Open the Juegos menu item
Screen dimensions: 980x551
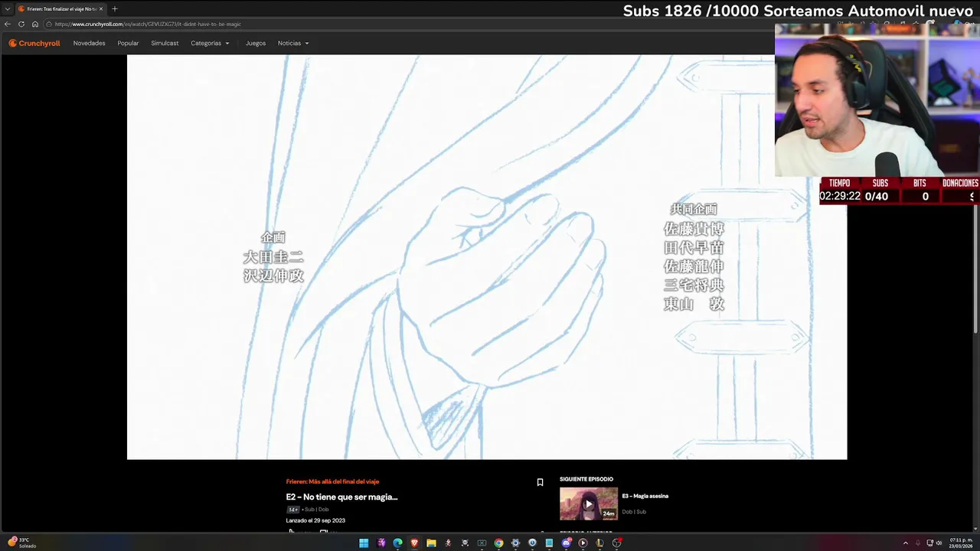[256, 43]
